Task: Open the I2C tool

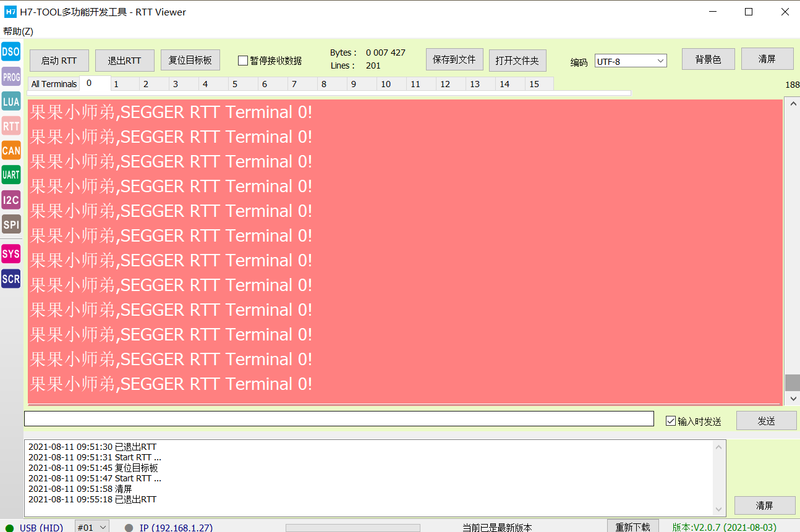Action: tap(11, 200)
